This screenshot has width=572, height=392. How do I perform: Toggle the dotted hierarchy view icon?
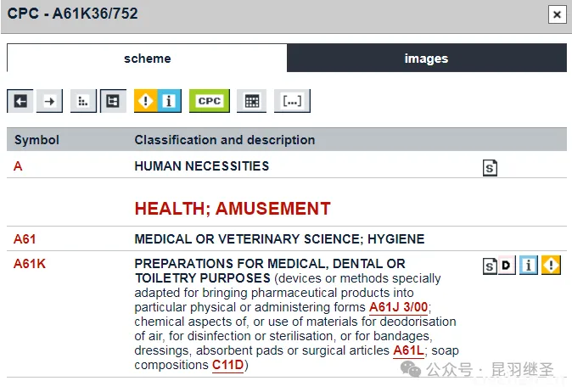click(82, 101)
